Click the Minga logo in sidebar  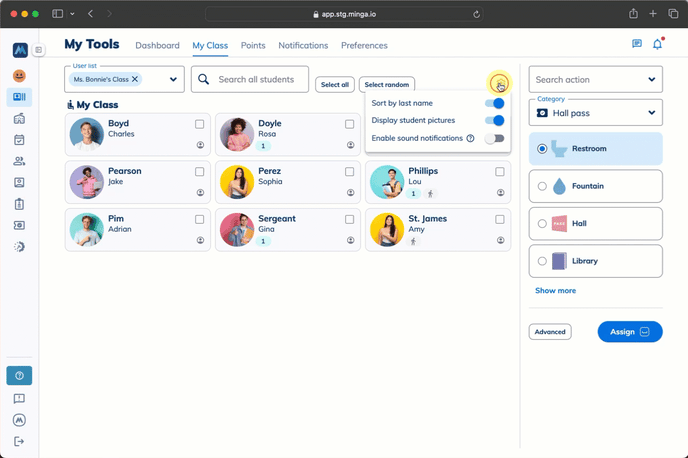click(20, 50)
